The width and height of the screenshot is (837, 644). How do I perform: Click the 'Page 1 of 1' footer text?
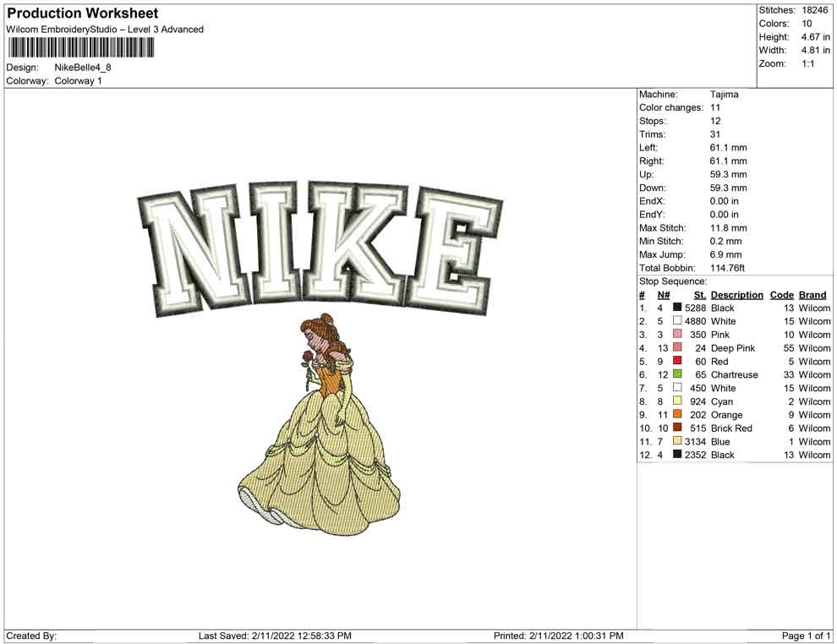click(x=806, y=636)
